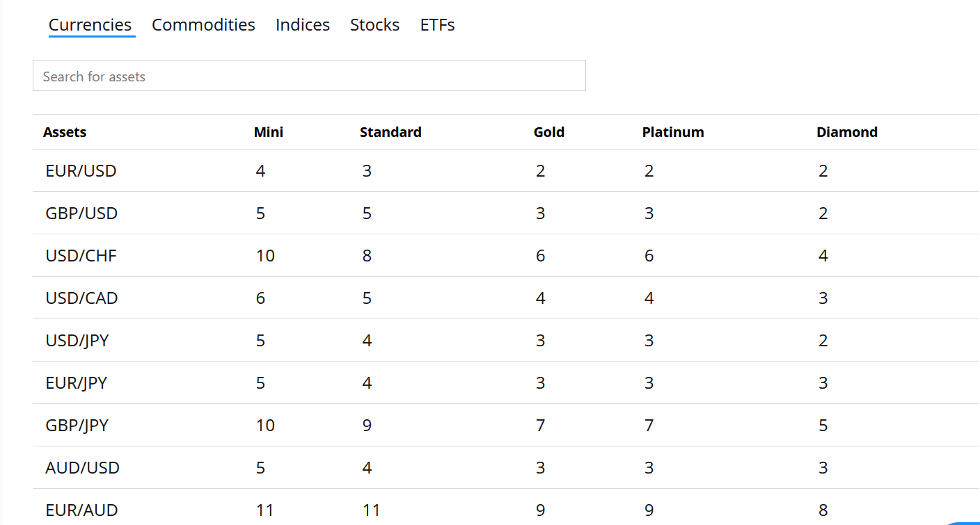The height and width of the screenshot is (525, 980).
Task: Click the GBP/JPY asset name
Action: [77, 426]
